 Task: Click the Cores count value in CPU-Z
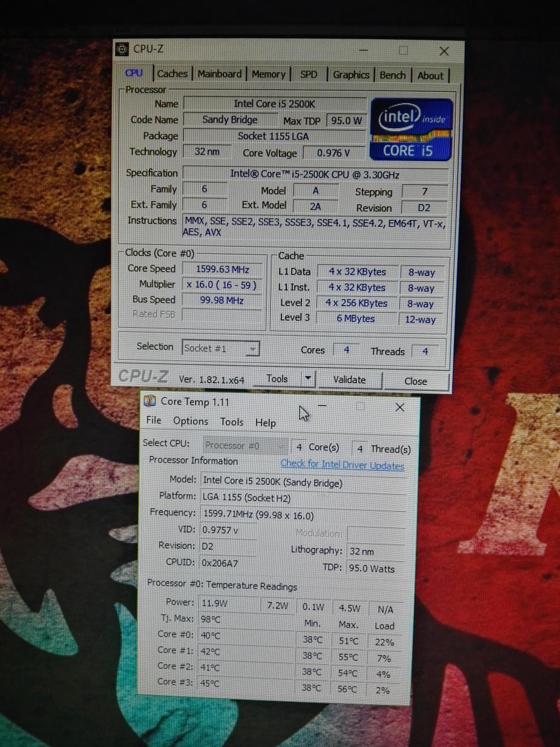pos(346,350)
